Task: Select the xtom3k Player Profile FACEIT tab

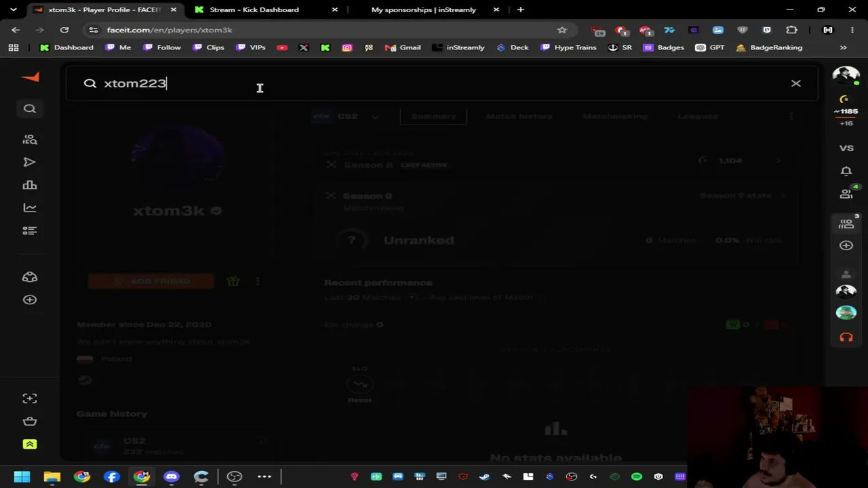Action: pos(104,9)
